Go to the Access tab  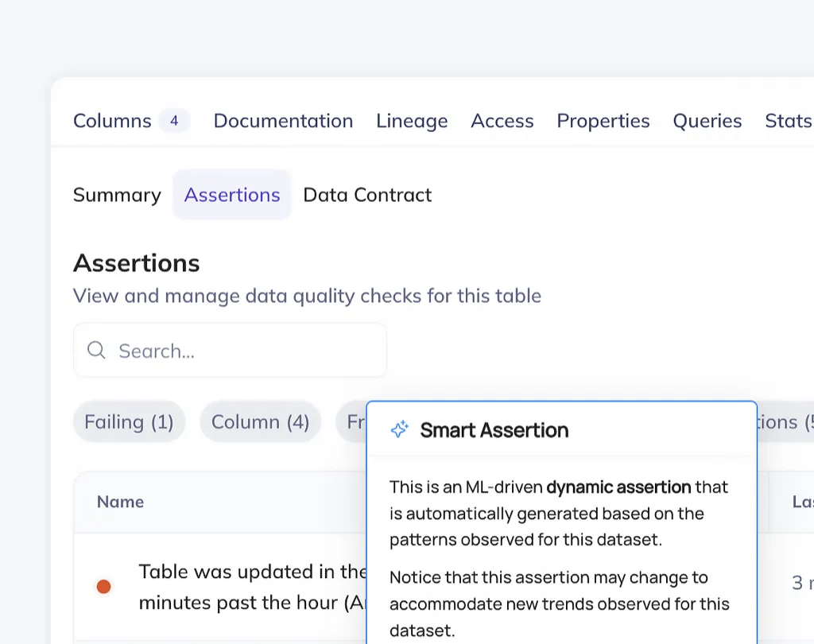tap(502, 121)
